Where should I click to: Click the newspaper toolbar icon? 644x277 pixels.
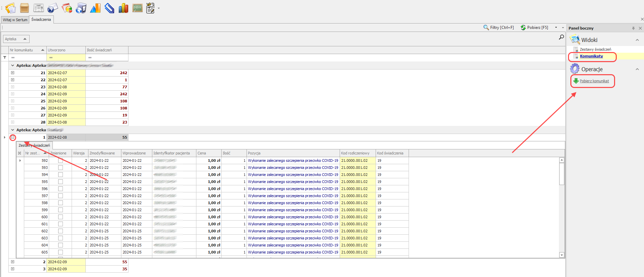(x=38, y=8)
